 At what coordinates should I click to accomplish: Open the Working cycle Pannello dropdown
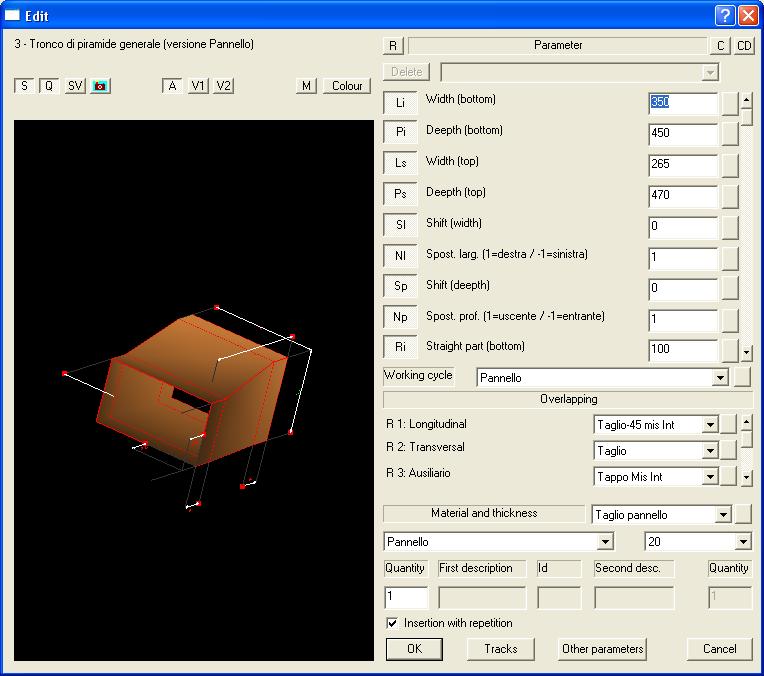pyautogui.click(x=719, y=378)
